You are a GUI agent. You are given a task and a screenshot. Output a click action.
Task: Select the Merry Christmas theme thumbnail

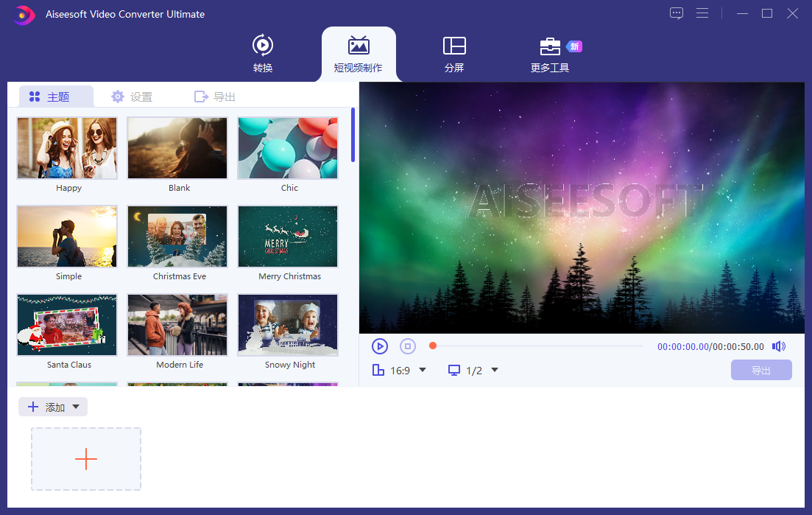click(x=288, y=237)
